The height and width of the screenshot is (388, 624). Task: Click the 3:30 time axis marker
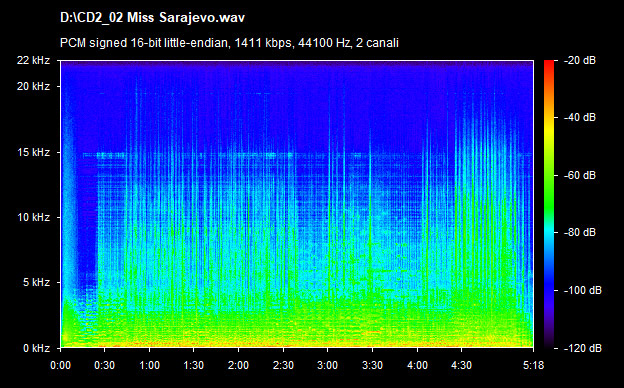372,365
